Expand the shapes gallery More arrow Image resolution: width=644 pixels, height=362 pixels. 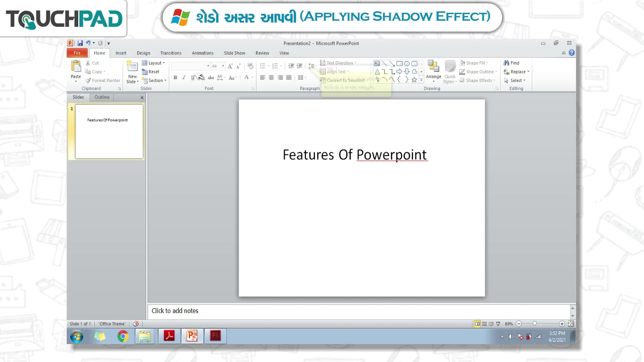point(421,80)
